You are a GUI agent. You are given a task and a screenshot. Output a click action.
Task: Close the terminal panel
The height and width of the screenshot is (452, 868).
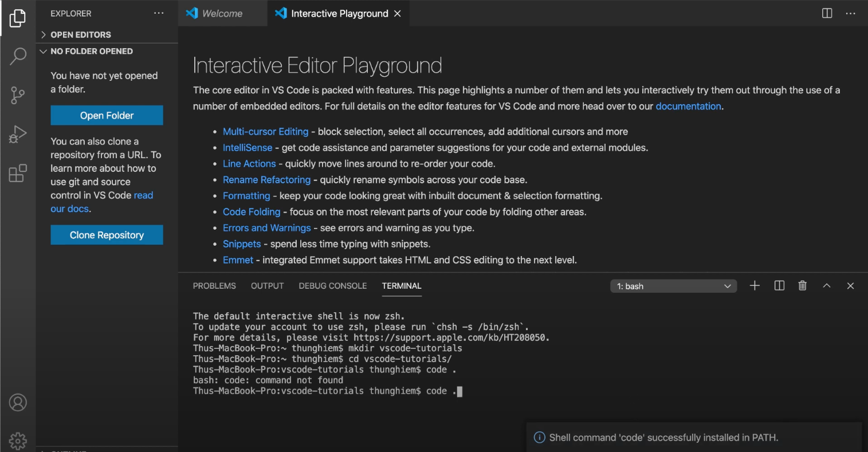coord(850,285)
